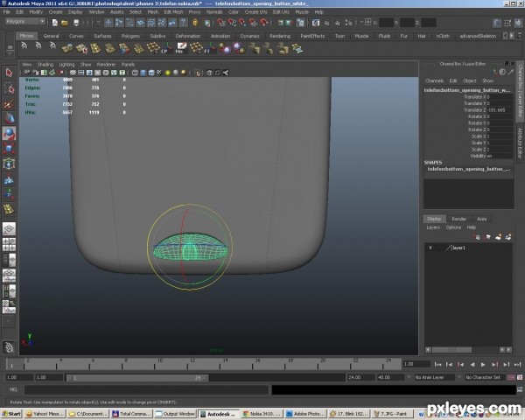Move layer down in layer editor
This screenshot has height=420, width=525.
(x=488, y=237)
